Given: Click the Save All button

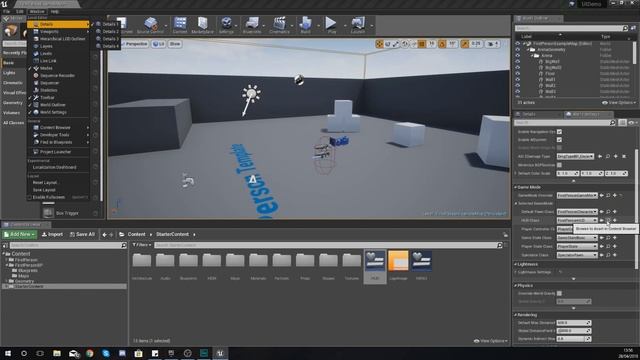Looking at the screenshot, I should 82,234.
